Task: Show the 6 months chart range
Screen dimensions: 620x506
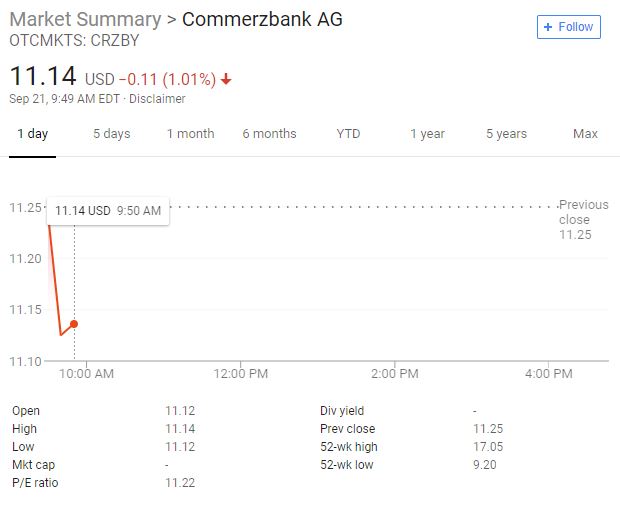Action: 269,134
